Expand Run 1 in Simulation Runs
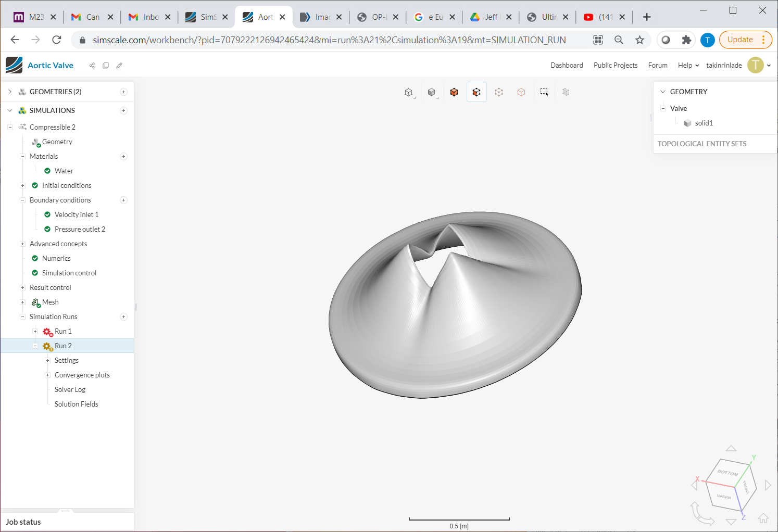This screenshot has height=532, width=778. (35, 331)
